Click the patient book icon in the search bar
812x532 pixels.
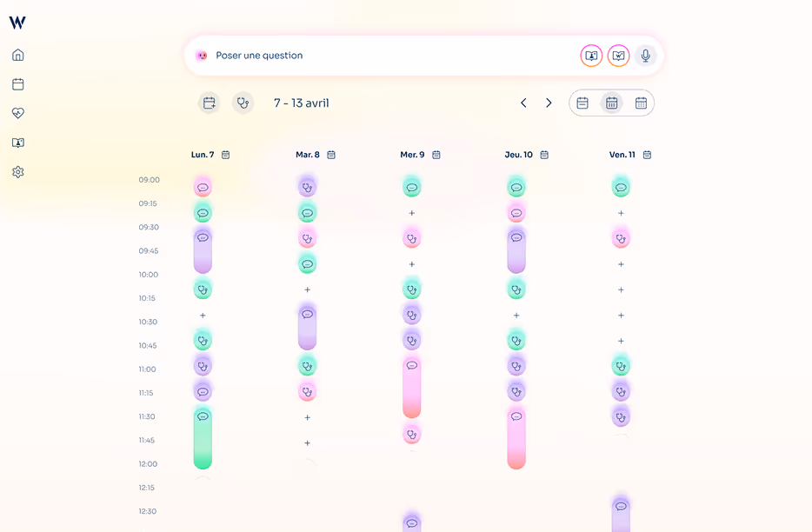click(x=592, y=55)
